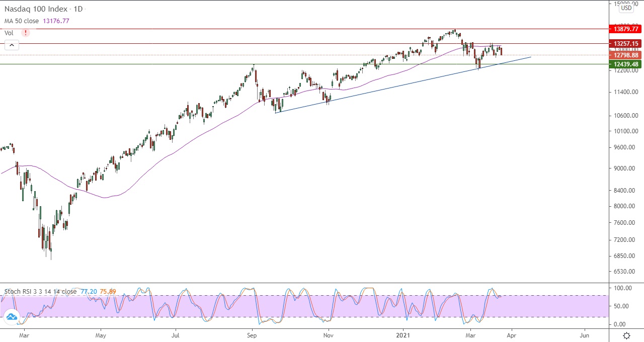Collapse the indicator legend with the caret button
Image resolution: width=644 pixels, height=342 pixels.
click(12, 45)
